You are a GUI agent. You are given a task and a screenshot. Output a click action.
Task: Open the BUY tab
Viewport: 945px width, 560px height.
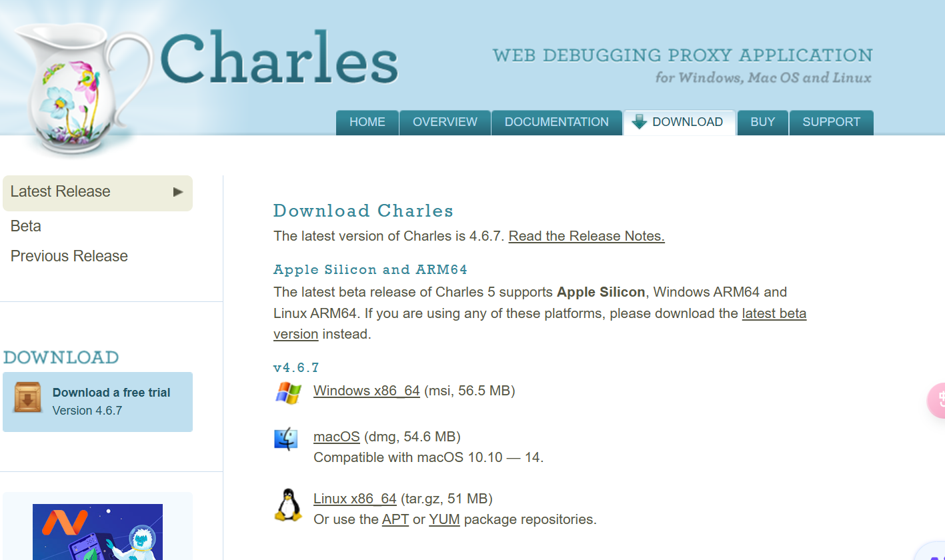click(762, 123)
